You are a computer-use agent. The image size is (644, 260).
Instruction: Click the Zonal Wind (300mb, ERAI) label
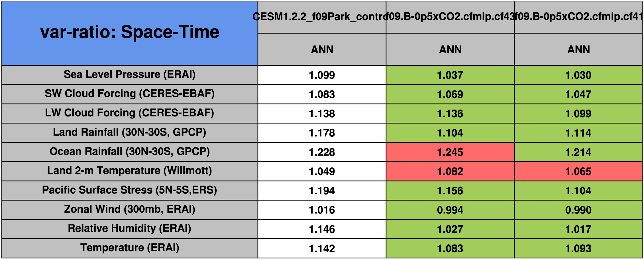pyautogui.click(x=130, y=209)
